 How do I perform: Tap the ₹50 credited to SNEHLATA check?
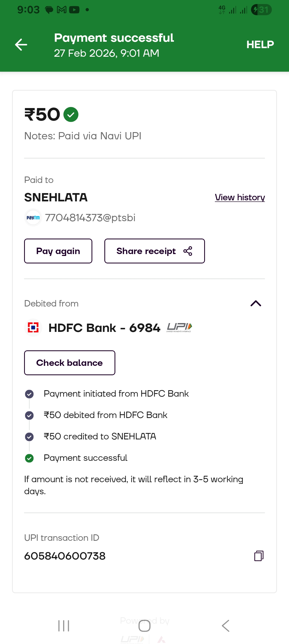click(x=29, y=437)
